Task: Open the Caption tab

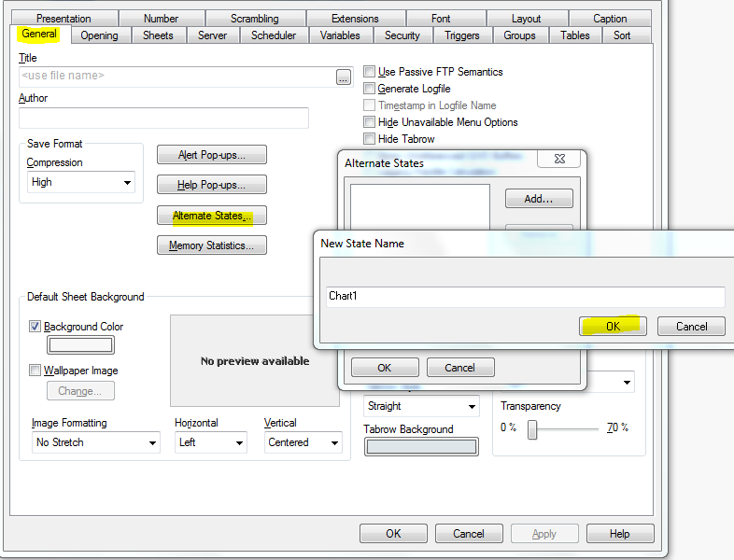Action: pos(610,19)
